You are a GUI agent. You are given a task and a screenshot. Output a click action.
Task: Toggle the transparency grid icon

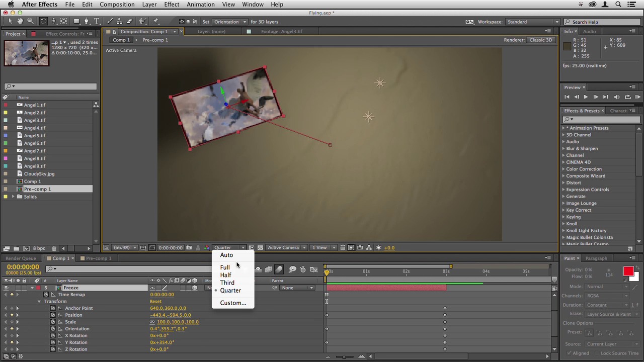260,247
